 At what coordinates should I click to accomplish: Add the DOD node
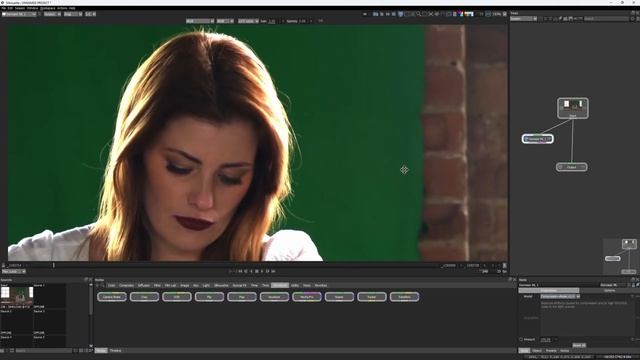(x=177, y=297)
